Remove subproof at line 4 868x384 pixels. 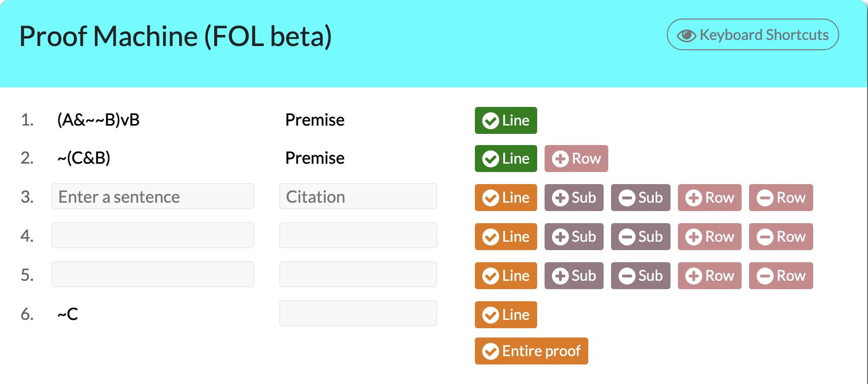tap(640, 237)
